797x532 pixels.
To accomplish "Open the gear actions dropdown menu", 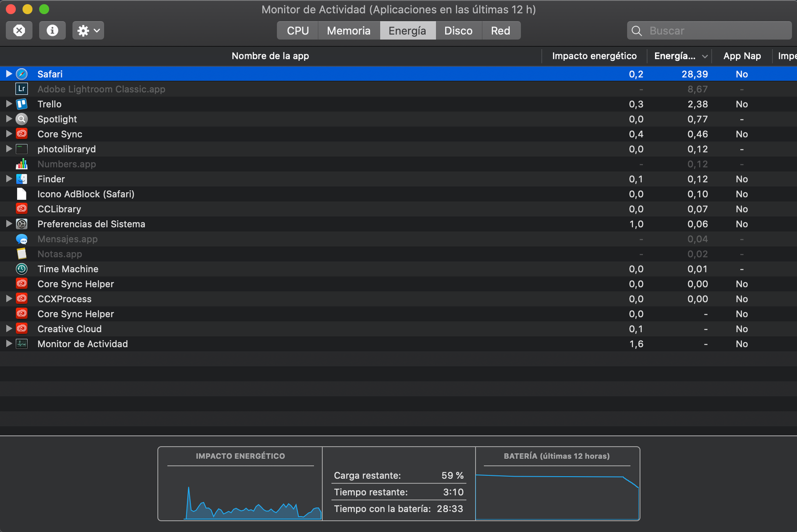I will 88,30.
